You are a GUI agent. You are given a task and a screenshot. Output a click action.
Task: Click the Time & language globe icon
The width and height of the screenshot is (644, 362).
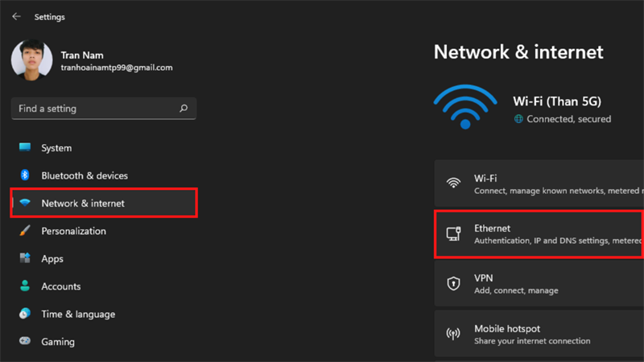pos(25,314)
